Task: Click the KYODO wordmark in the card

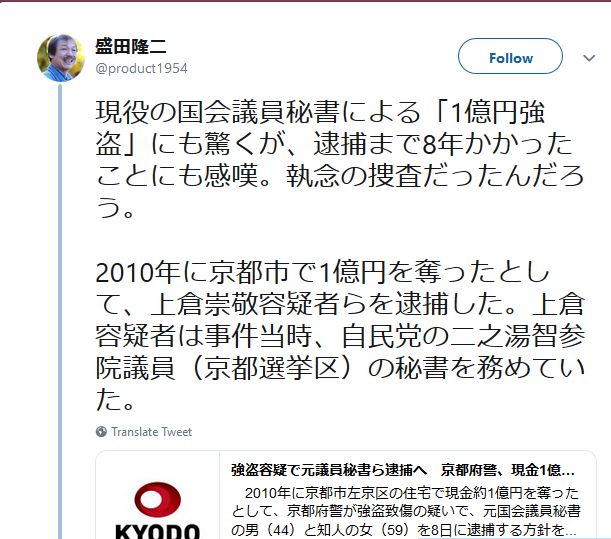Action: tap(157, 532)
